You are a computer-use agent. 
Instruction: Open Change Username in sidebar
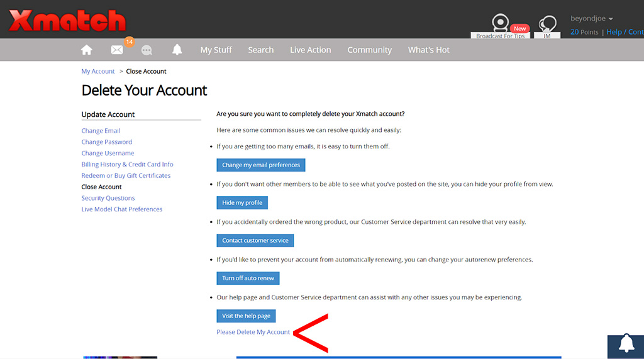coord(108,153)
